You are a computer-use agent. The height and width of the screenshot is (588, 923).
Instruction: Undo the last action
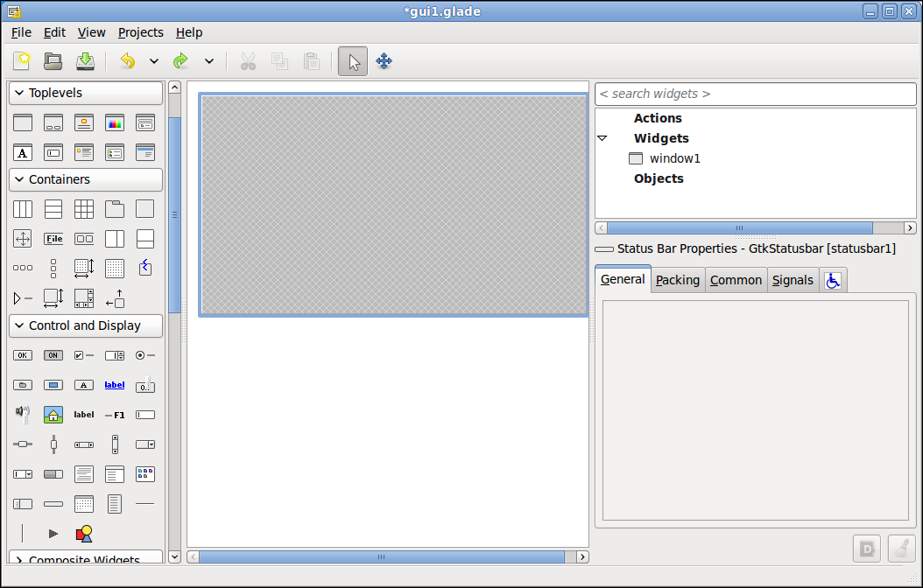(x=127, y=61)
